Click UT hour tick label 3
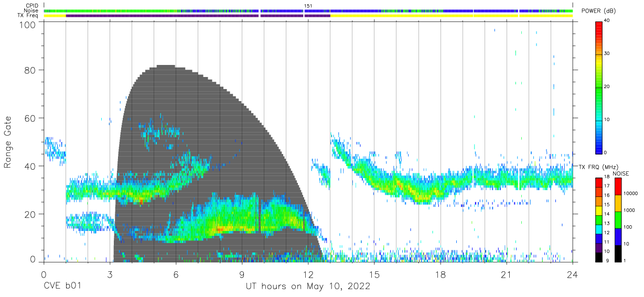Image resolution: width=644 pixels, height=297 pixels. click(x=110, y=275)
